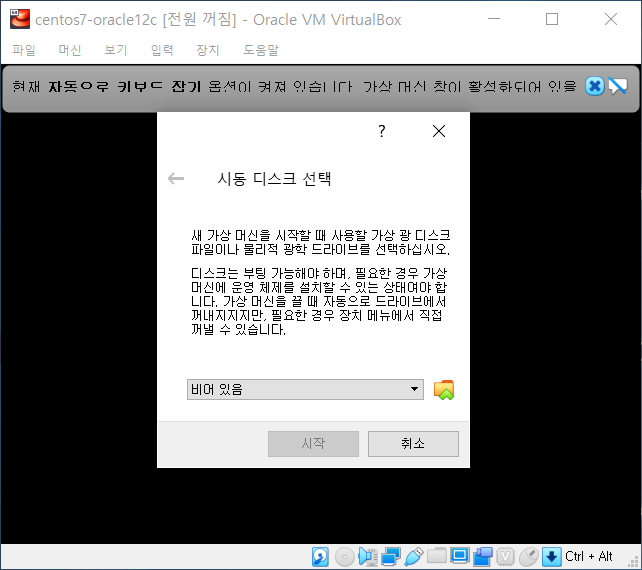The height and width of the screenshot is (570, 642).
Task: Click the optical disk status icon
Action: [x=344, y=557]
